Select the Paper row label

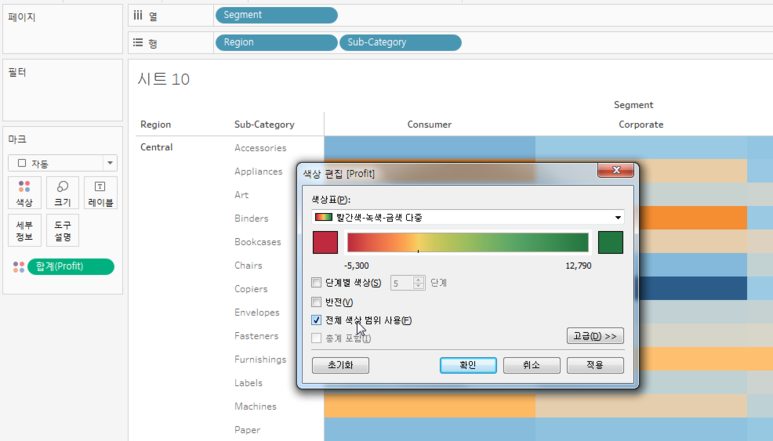click(x=247, y=430)
